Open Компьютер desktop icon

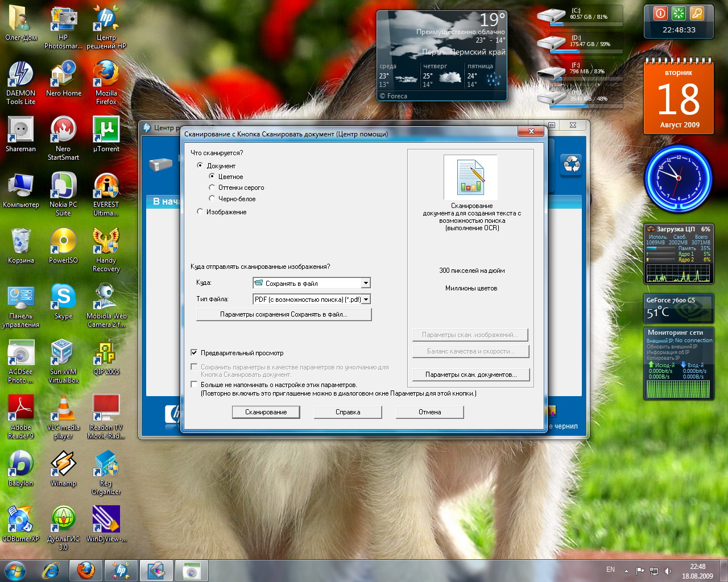pos(20,191)
